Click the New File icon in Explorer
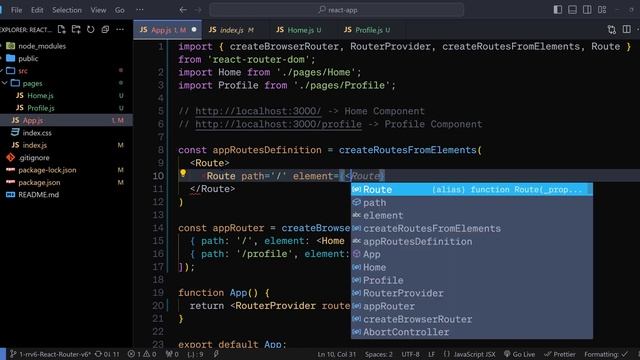The image size is (640, 360). pos(61,29)
